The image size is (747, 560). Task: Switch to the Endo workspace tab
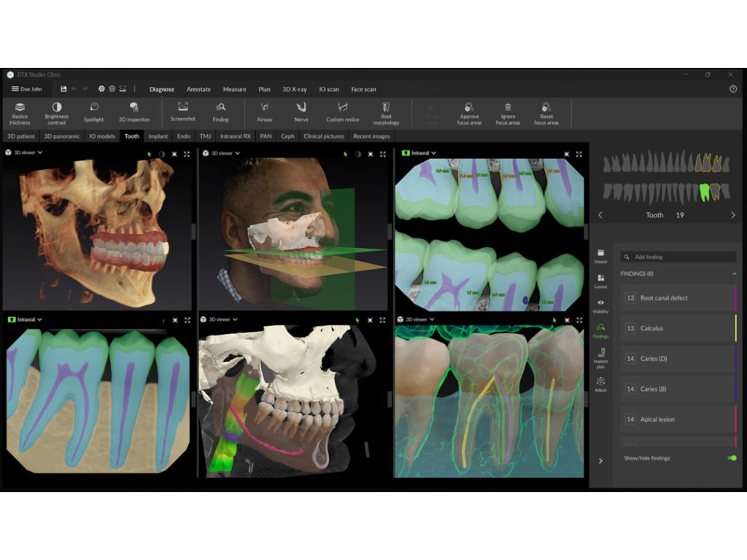[x=184, y=136]
